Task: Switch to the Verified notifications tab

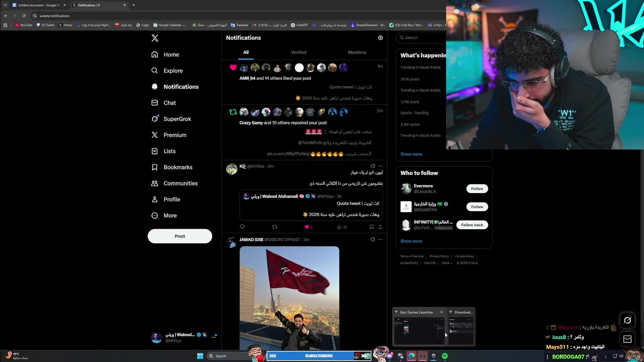Action: click(x=298, y=52)
